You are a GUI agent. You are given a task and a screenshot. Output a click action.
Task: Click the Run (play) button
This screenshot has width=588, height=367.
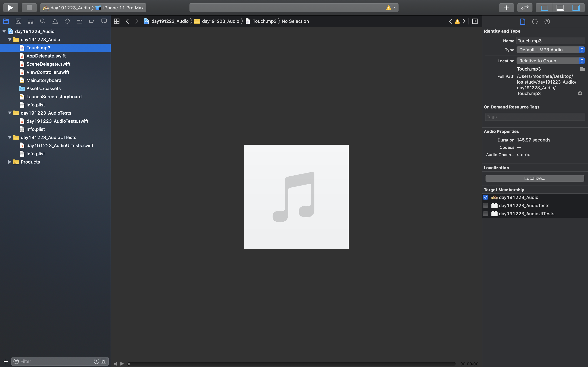[10, 8]
